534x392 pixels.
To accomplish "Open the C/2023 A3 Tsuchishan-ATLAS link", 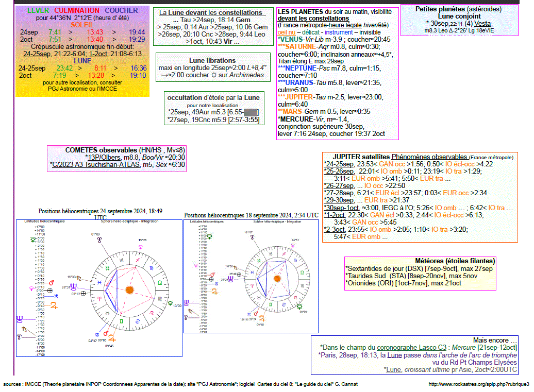I will pyautogui.click(x=96, y=165).
